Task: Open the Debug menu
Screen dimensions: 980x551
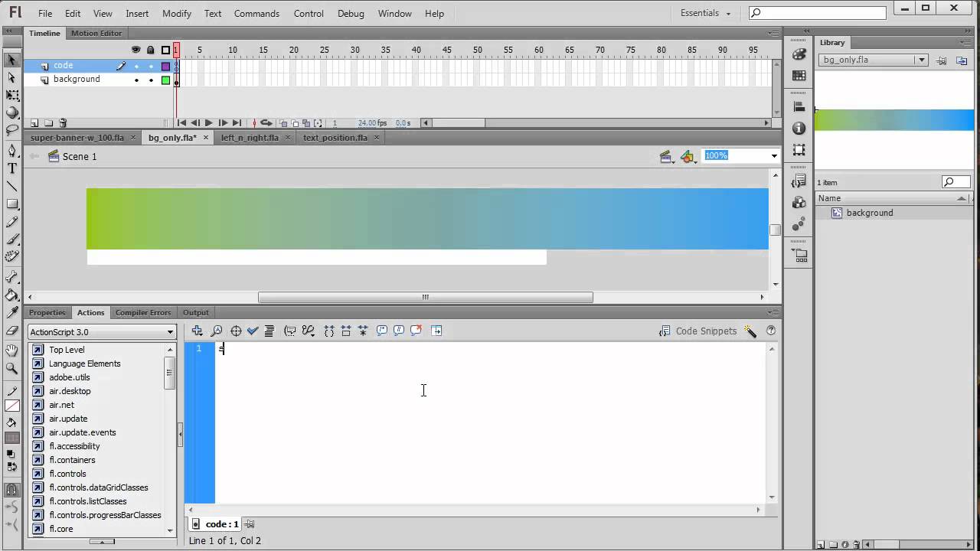Action: click(x=351, y=13)
